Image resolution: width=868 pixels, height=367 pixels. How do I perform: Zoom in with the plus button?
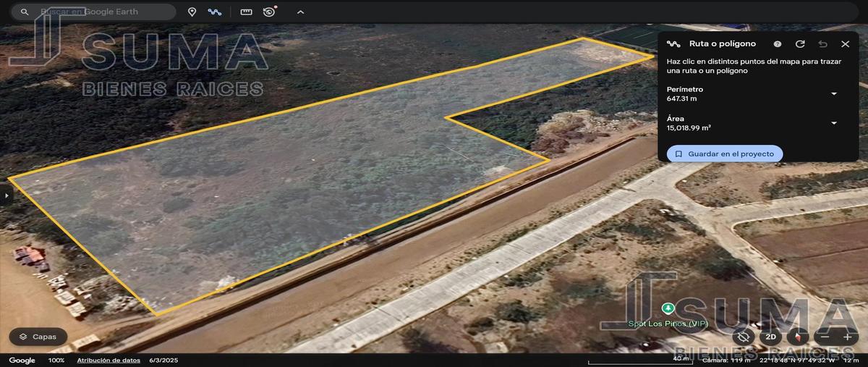(846, 337)
